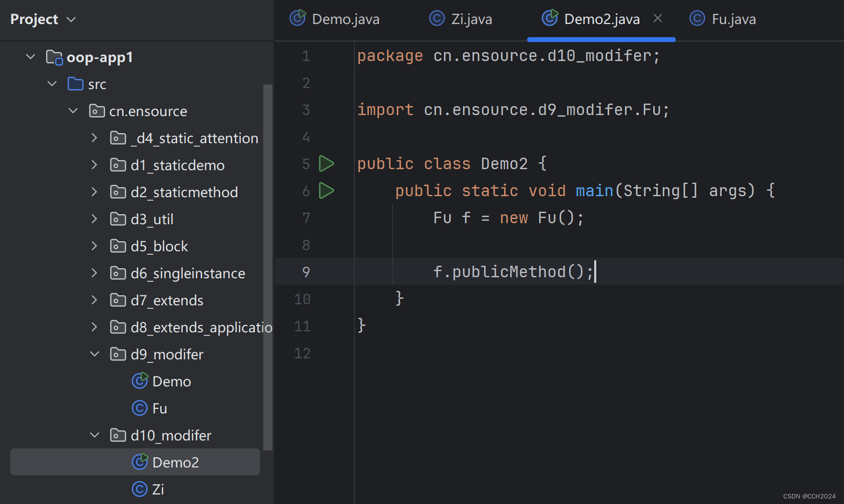Click the oop-app1 module folder icon

click(54, 58)
